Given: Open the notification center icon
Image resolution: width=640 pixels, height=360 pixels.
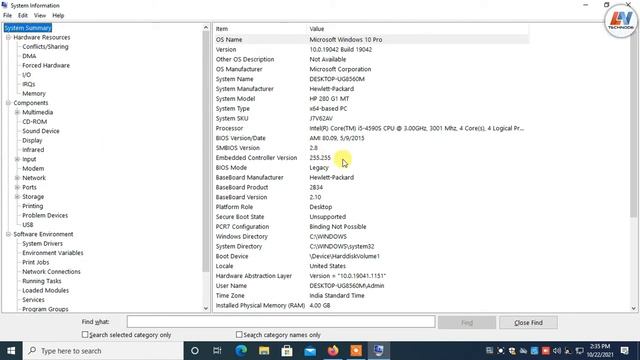Looking at the screenshot, I should coord(624,351).
